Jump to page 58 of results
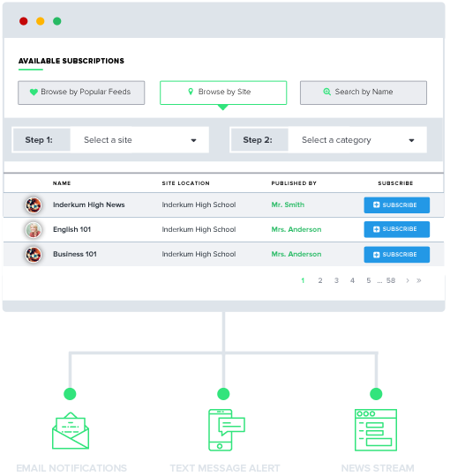Screen dimensions: 450x476 click(391, 281)
